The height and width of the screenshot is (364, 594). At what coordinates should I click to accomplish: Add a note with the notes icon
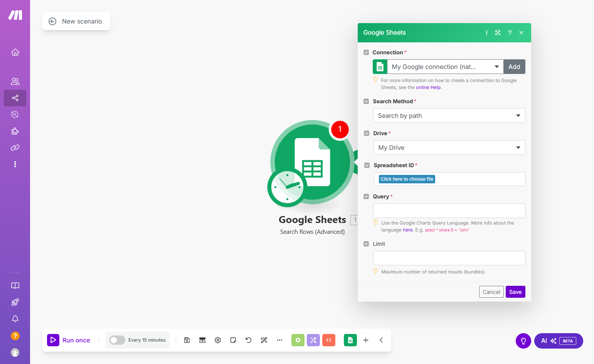point(233,340)
